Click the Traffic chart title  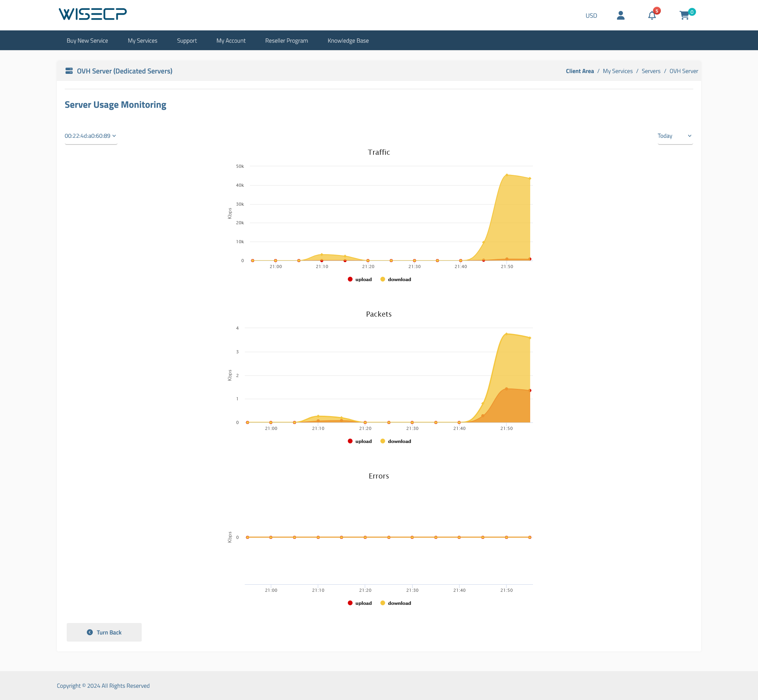pyautogui.click(x=379, y=152)
